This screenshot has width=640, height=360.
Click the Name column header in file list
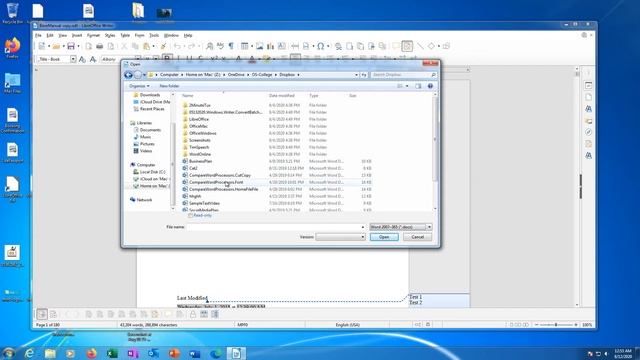click(x=188, y=96)
